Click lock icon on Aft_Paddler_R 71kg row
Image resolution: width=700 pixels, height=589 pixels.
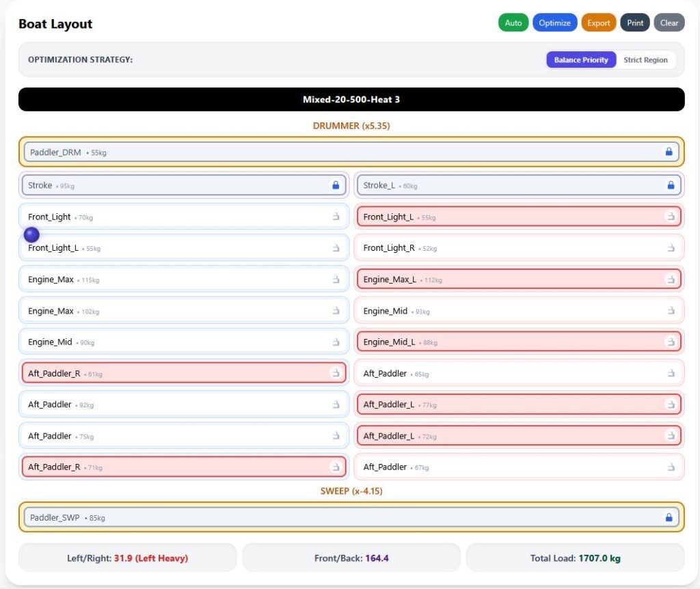point(336,467)
